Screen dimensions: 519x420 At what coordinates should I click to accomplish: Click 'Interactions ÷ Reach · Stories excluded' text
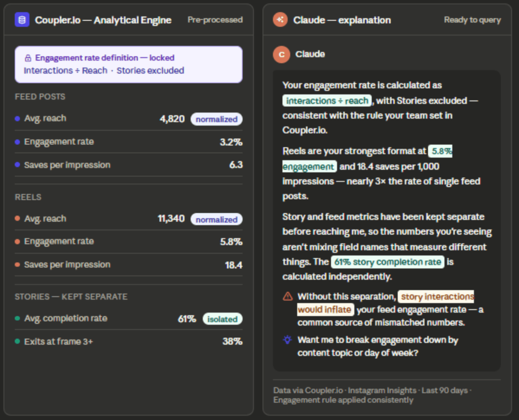(x=104, y=70)
